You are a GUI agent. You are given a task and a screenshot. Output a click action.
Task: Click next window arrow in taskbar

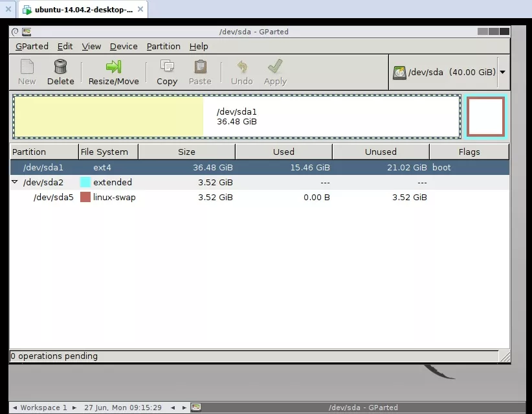coord(184,408)
